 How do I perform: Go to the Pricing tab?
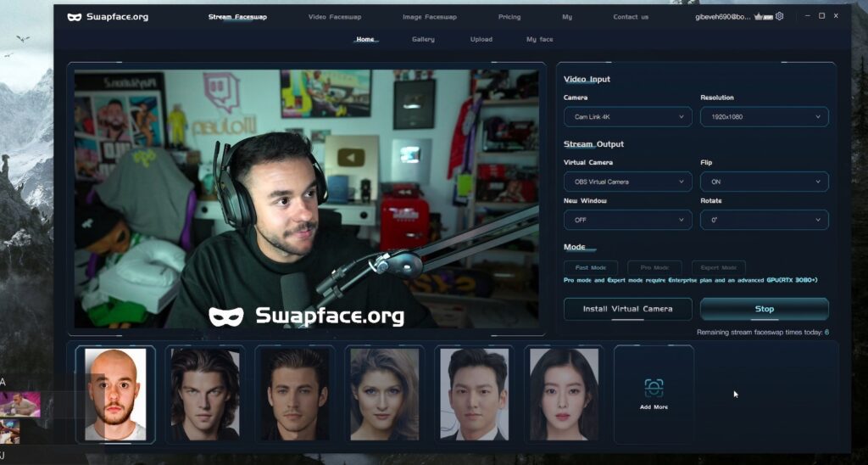[x=509, y=17]
